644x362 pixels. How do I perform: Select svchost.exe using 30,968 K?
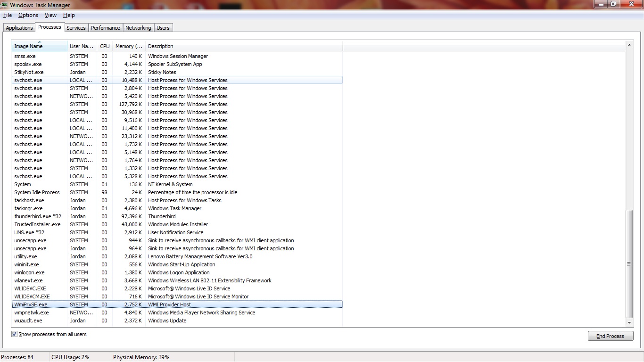pyautogui.click(x=177, y=112)
